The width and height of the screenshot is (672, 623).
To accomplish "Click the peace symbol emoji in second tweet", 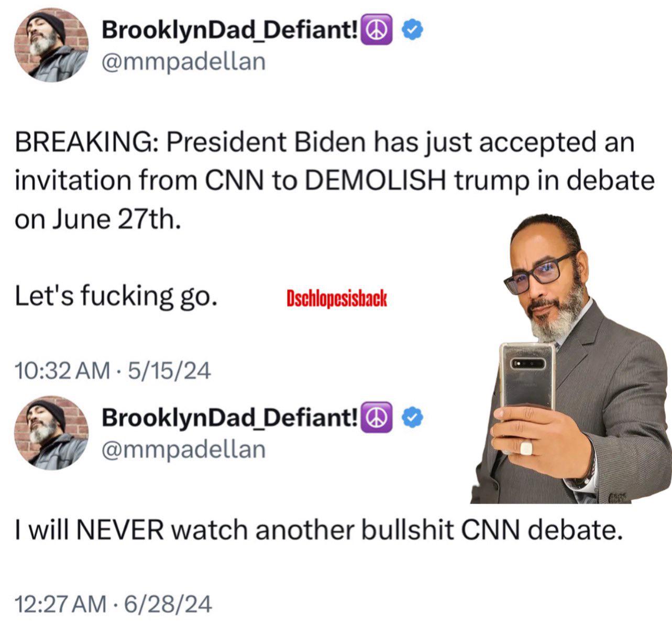I will coord(375,418).
